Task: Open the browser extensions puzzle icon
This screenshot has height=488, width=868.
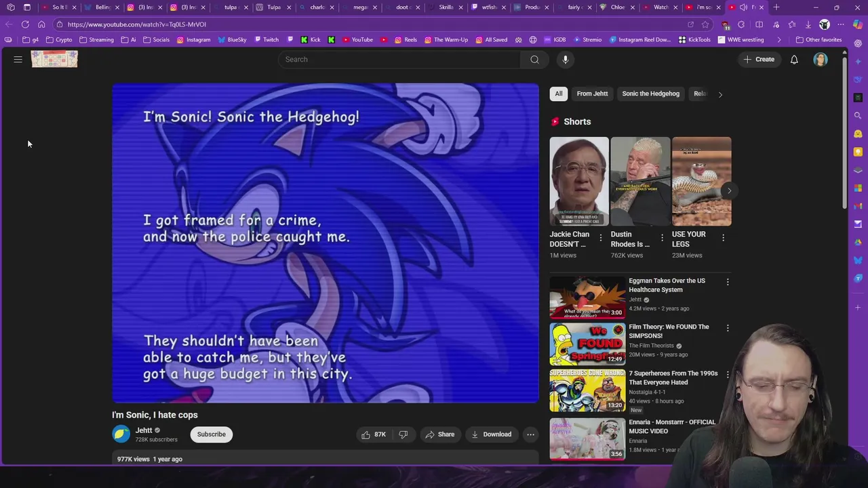Action: click(x=741, y=24)
